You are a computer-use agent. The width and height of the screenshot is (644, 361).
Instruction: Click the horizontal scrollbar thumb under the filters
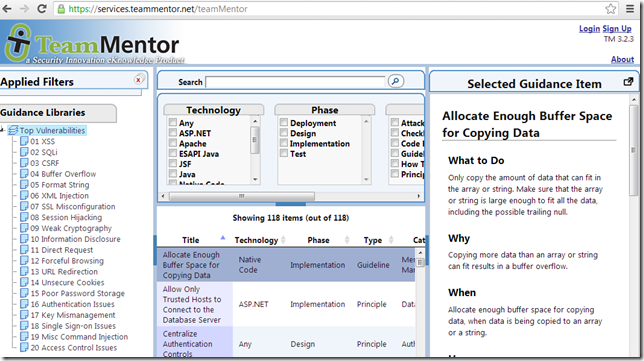pyautogui.click(x=242, y=196)
